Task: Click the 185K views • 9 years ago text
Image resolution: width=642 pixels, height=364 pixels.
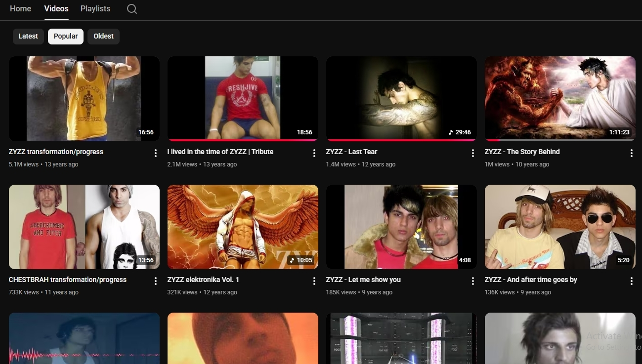Action: pyautogui.click(x=359, y=292)
